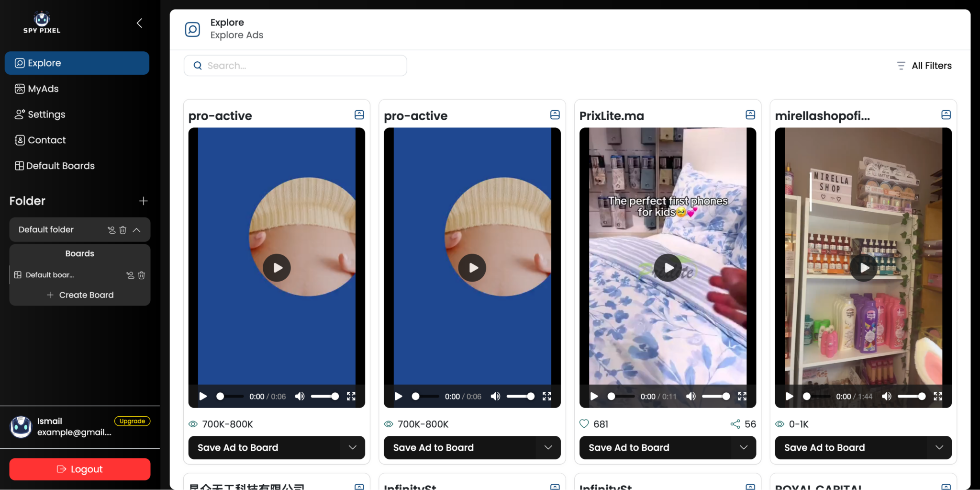The width and height of the screenshot is (980, 490).
Task: Click the share users icon on Default folder
Action: coord(111,230)
